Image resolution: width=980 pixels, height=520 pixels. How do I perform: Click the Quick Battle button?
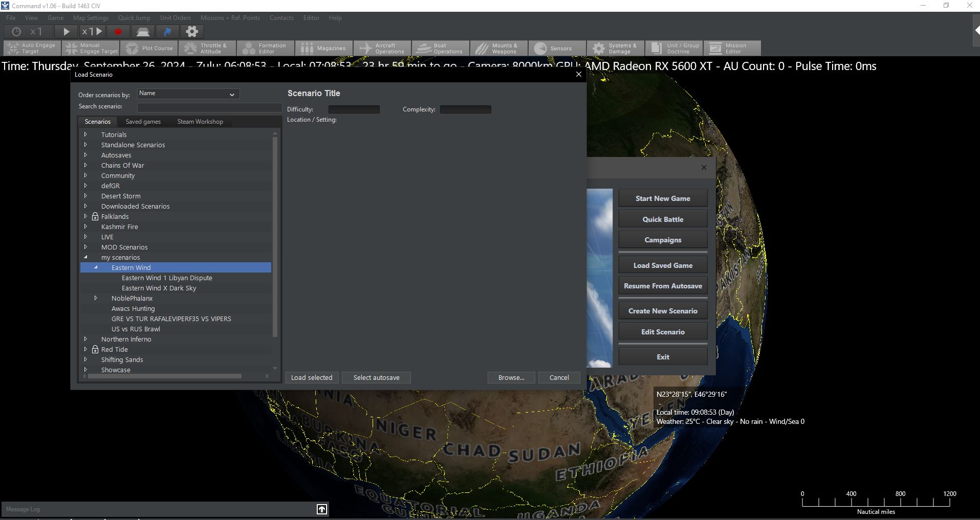663,219
